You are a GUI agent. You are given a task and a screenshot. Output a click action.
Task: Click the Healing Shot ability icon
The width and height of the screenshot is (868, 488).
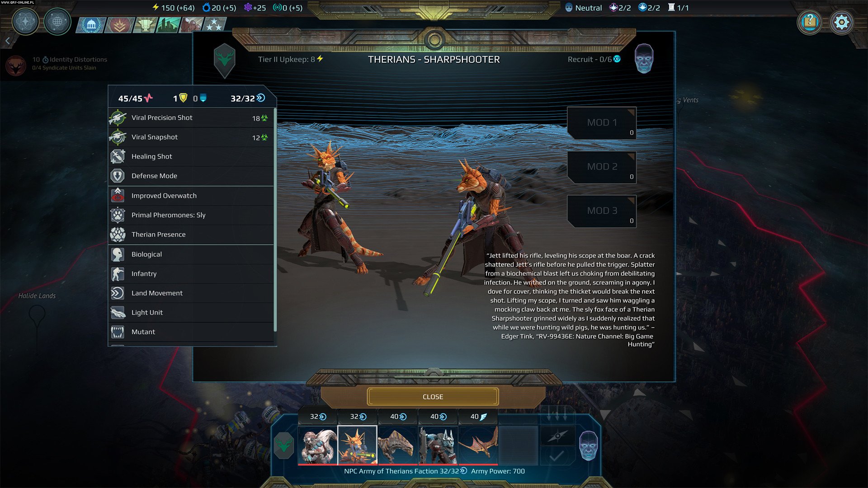coord(118,155)
